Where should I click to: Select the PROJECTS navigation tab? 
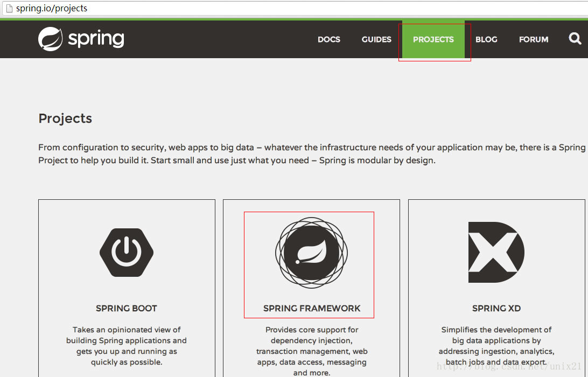click(x=433, y=39)
